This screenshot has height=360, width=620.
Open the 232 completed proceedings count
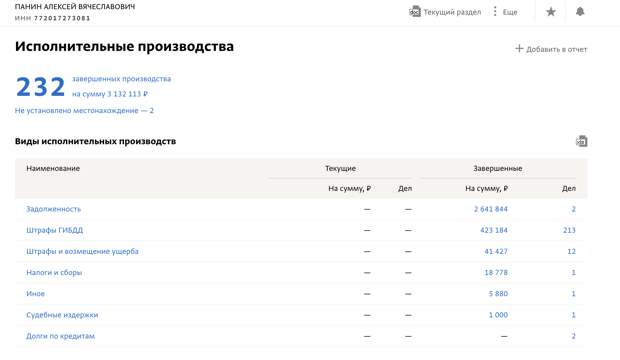40,87
